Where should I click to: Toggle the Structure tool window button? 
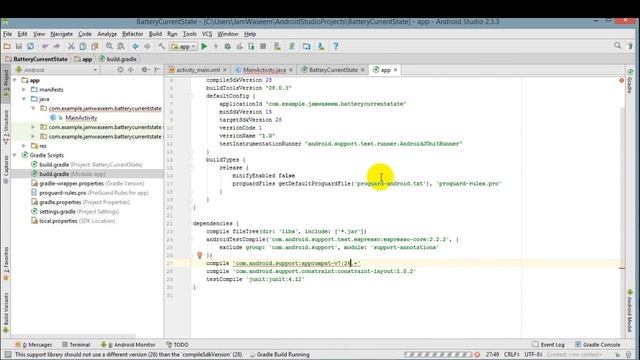tap(6, 127)
